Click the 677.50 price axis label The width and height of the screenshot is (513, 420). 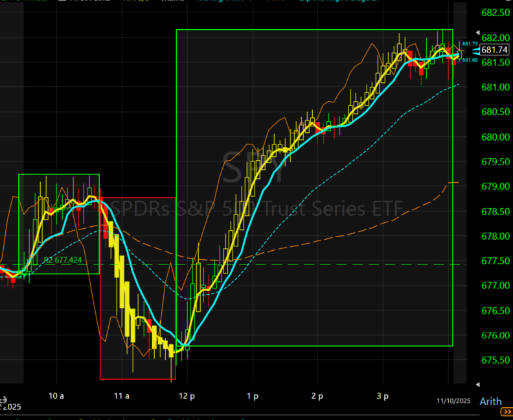coord(496,261)
